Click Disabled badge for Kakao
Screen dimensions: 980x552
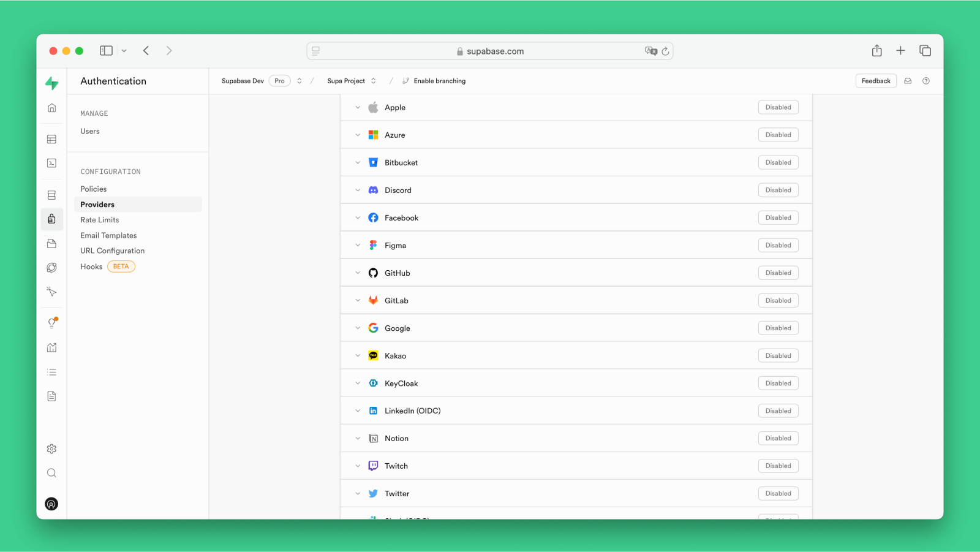(778, 355)
